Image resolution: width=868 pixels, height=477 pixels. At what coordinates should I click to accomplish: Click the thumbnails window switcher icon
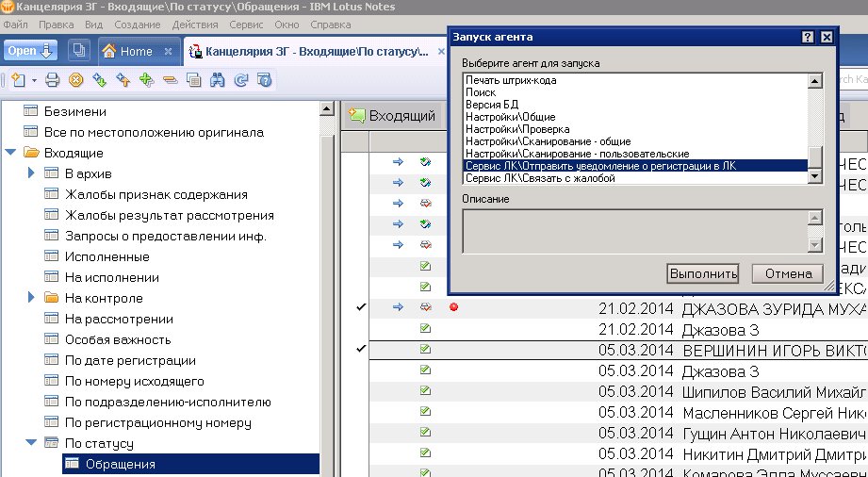click(78, 51)
